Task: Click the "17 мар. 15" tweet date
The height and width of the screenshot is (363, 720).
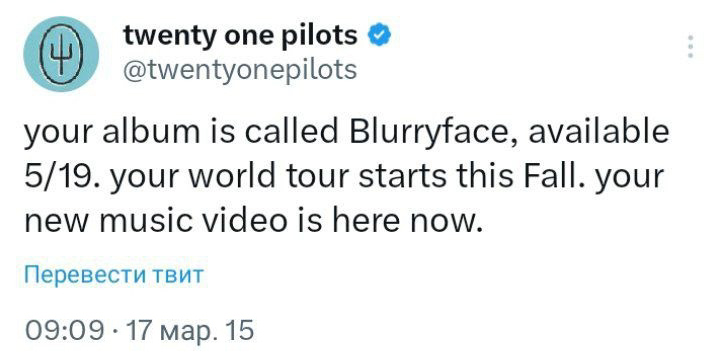Action: 189,331
